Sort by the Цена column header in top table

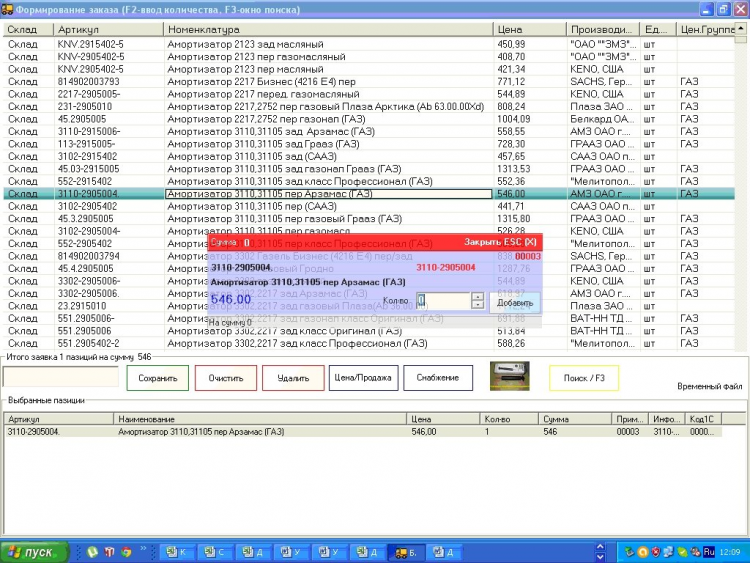pos(529,30)
